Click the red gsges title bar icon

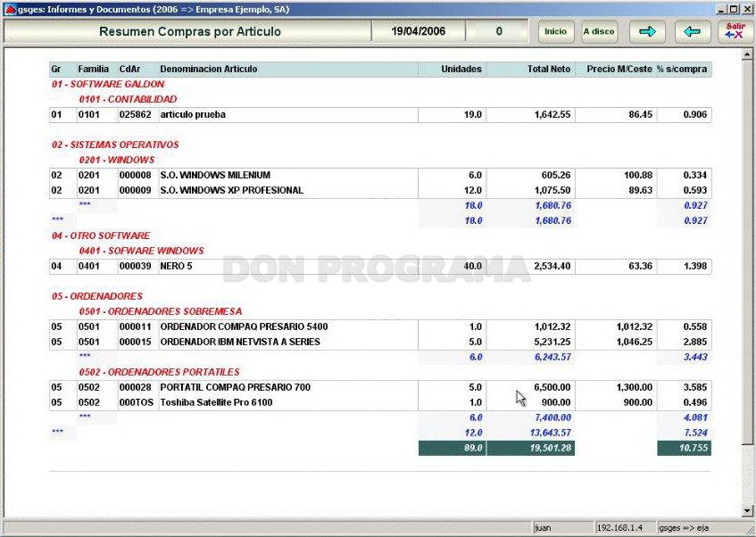pos(10,9)
